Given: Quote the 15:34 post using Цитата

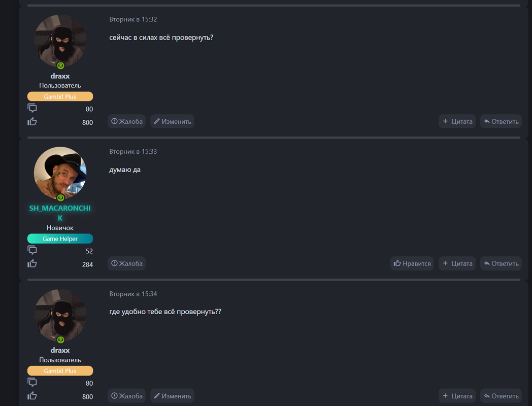Looking at the screenshot, I should pyautogui.click(x=457, y=396).
